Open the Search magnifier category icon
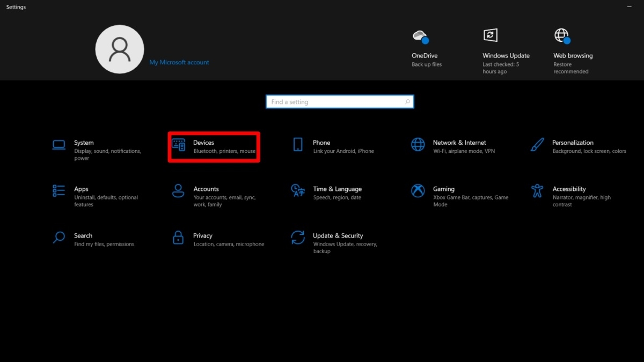 pos(59,237)
